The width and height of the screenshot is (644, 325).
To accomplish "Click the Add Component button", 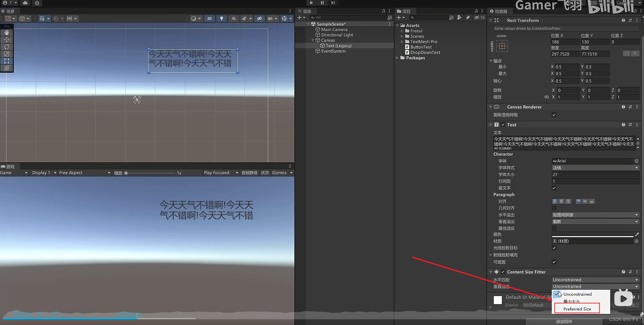I will 564,322.
